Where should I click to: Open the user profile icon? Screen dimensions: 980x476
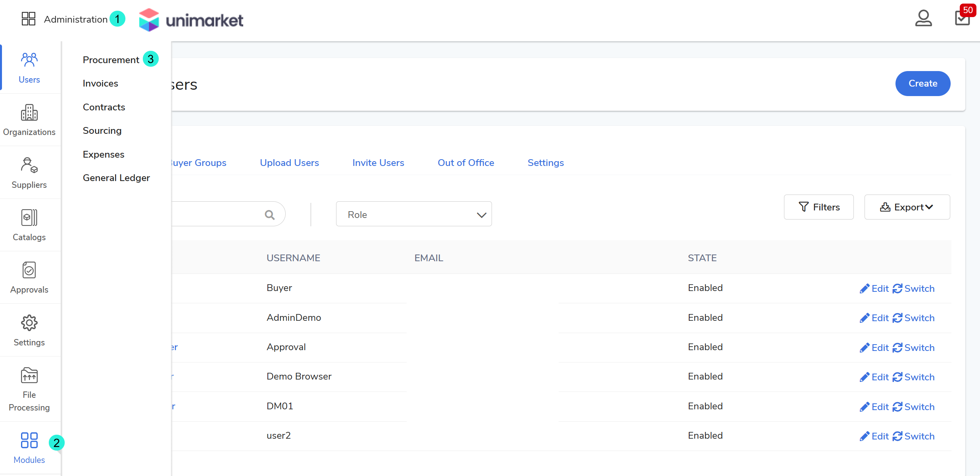coord(923,19)
